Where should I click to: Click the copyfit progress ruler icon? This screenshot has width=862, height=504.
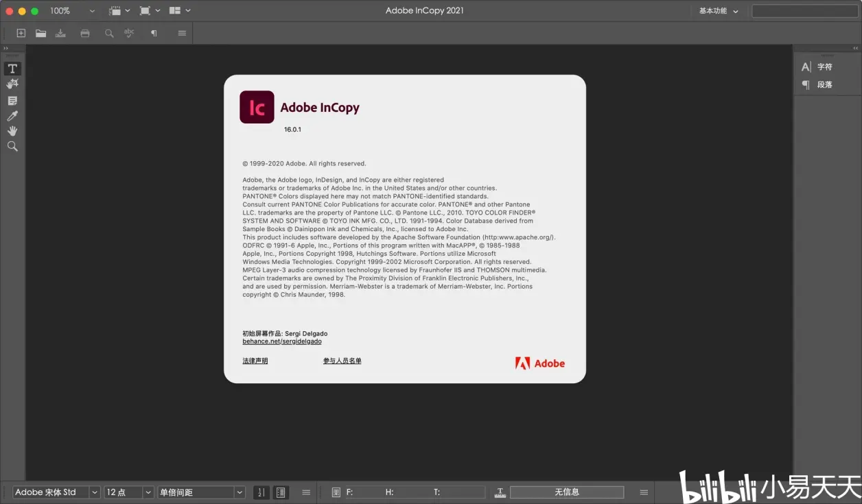tap(500, 492)
